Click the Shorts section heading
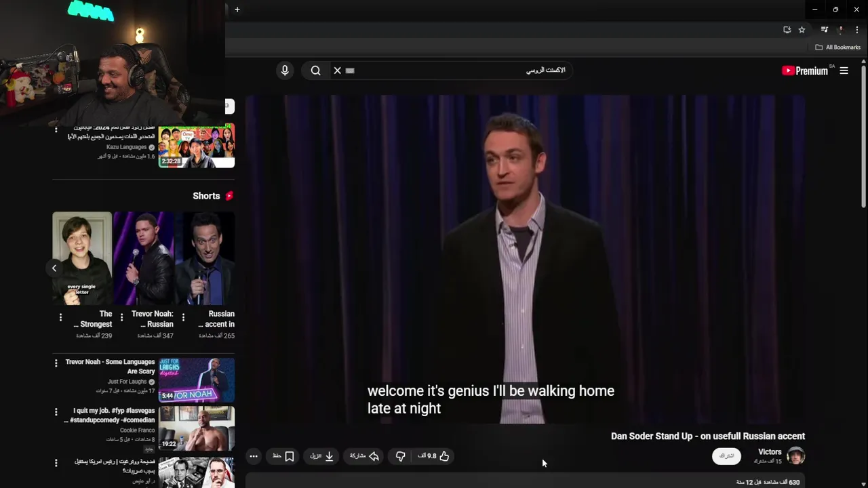Viewport: 868px width, 488px height. [x=206, y=196]
